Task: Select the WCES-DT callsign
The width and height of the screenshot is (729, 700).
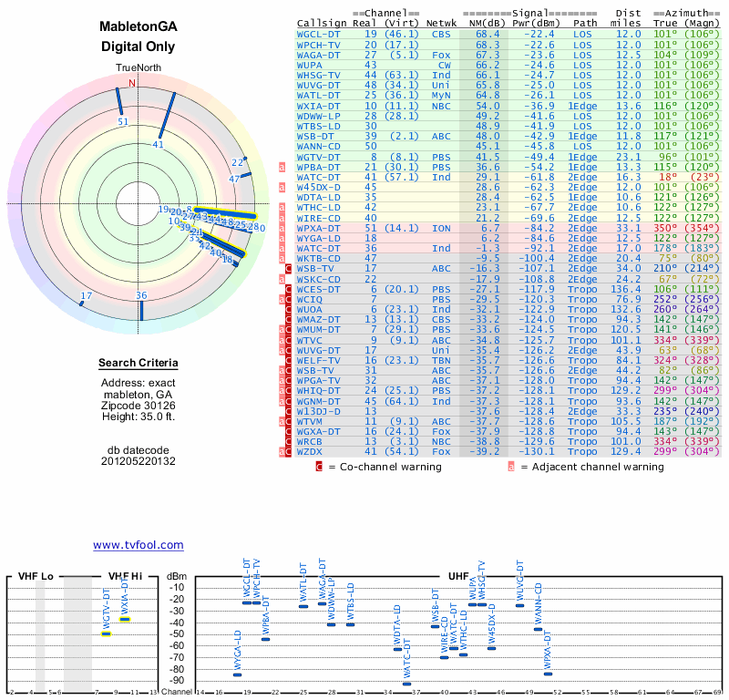Action: click(318, 289)
